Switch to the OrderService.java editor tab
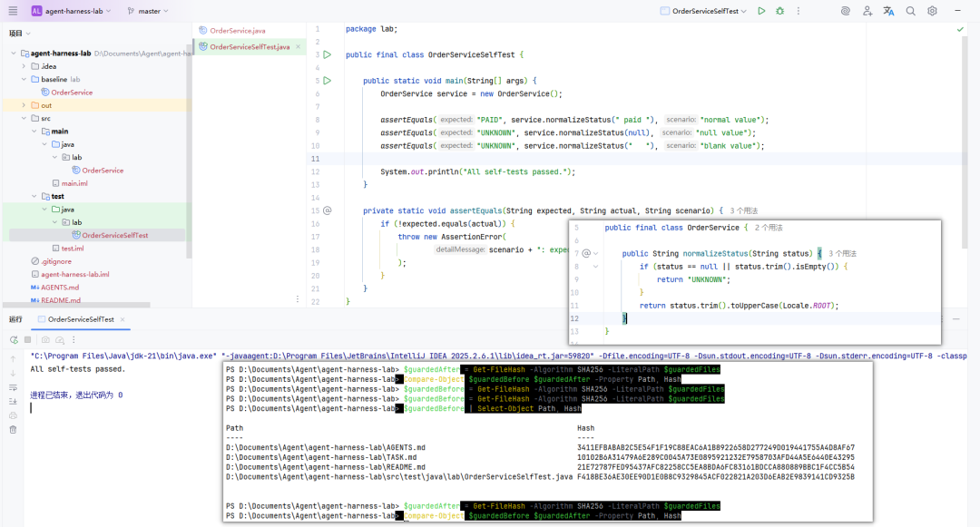This screenshot has height=527, width=980. coord(232,31)
